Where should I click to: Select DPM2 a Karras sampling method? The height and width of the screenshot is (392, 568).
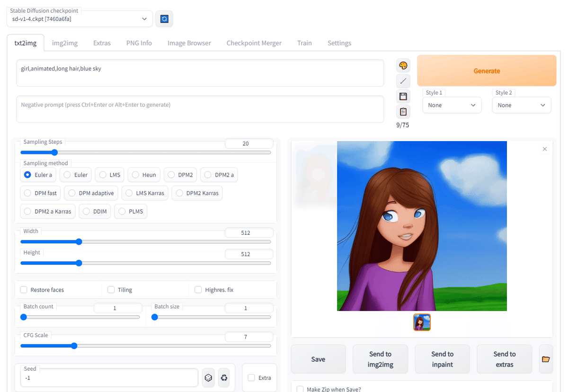[x=48, y=211]
